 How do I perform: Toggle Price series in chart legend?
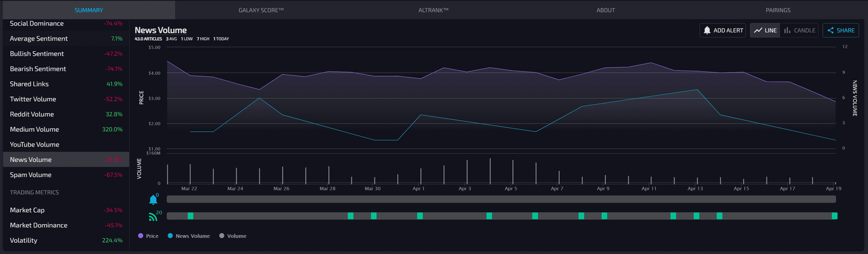click(x=148, y=236)
